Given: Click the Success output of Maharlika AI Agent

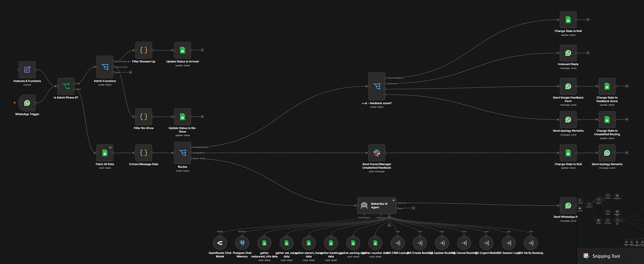Looking at the screenshot, I should pyautogui.click(x=396, y=203).
